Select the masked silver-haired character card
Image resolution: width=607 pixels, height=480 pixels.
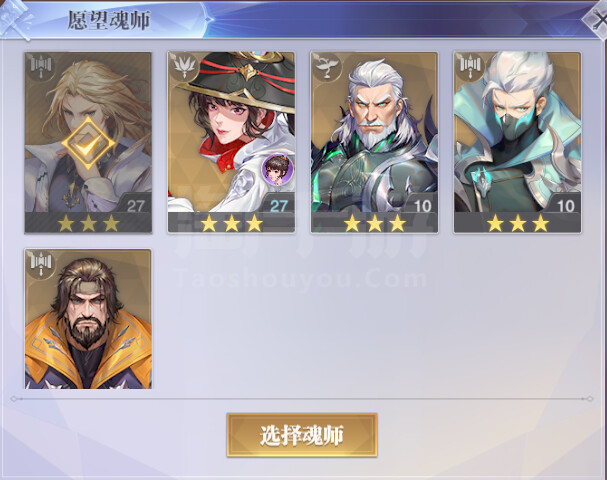(517, 142)
